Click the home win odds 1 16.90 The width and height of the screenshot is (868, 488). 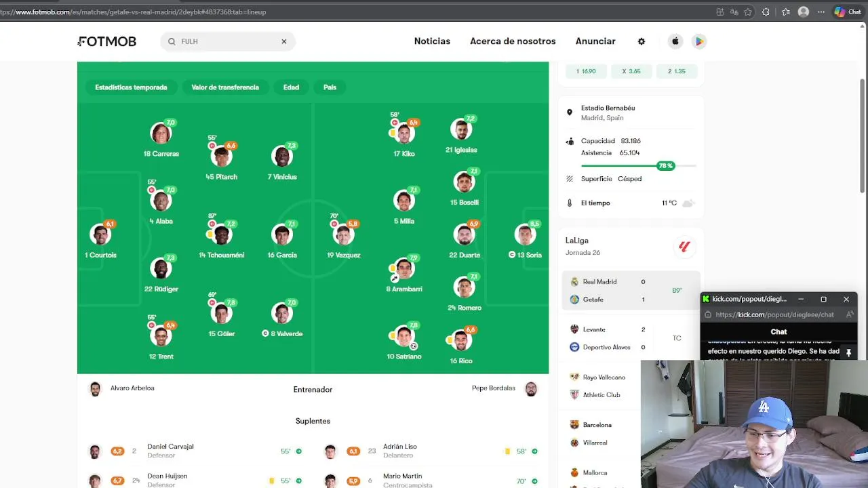pyautogui.click(x=586, y=71)
